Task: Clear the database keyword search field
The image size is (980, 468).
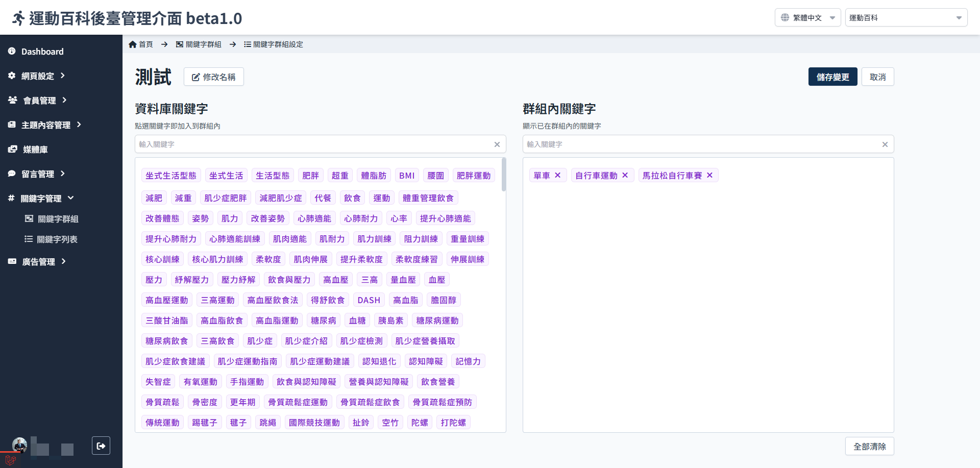Action: tap(497, 144)
